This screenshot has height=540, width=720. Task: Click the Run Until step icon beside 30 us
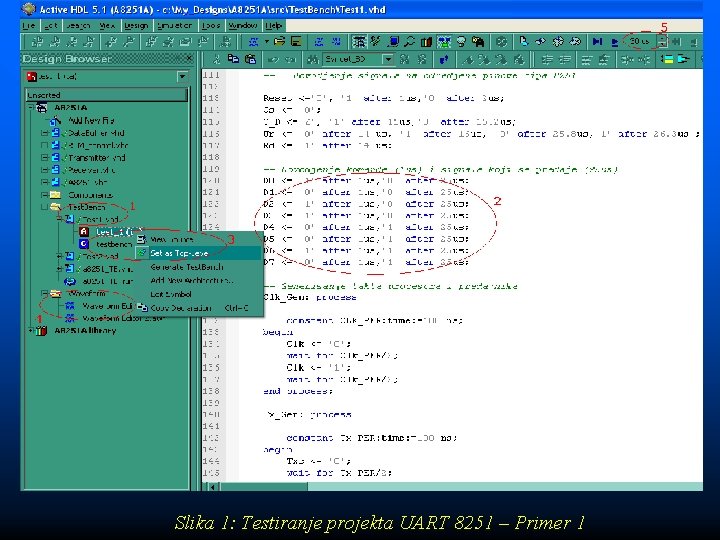597,42
